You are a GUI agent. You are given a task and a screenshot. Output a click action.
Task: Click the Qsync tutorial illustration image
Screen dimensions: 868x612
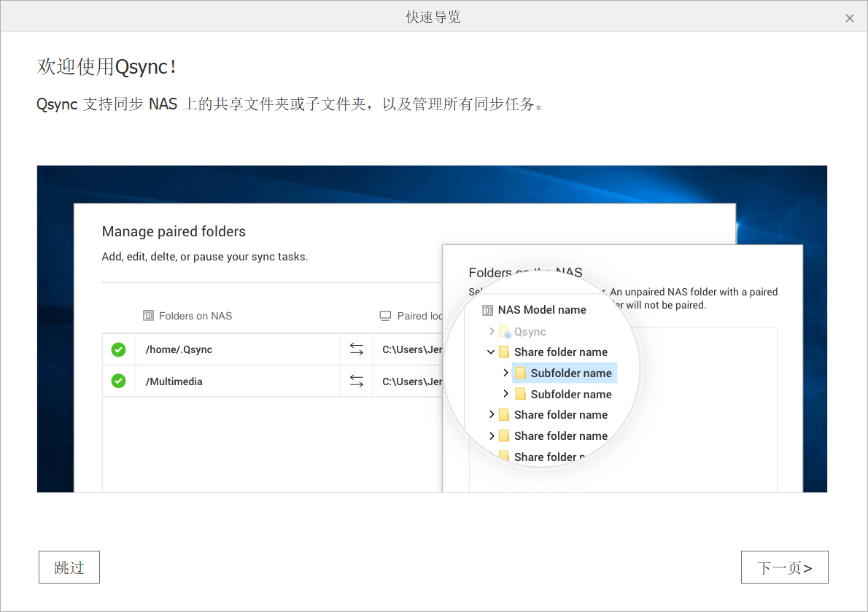point(432,329)
